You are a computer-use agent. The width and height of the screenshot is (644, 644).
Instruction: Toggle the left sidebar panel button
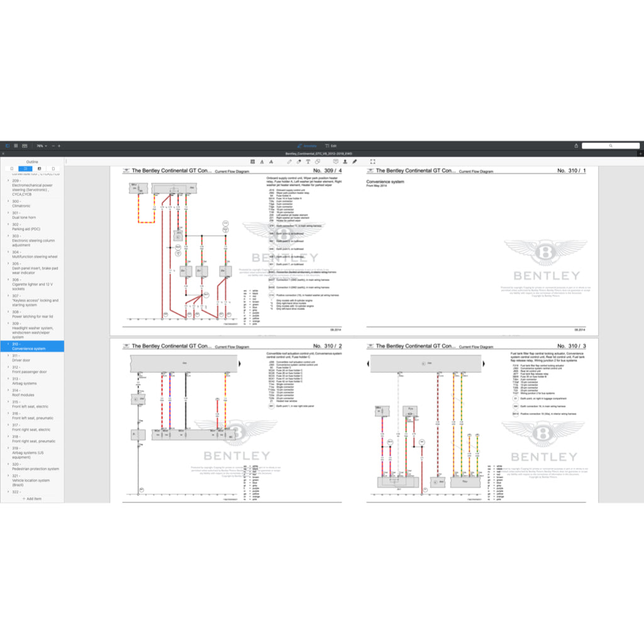point(8,145)
